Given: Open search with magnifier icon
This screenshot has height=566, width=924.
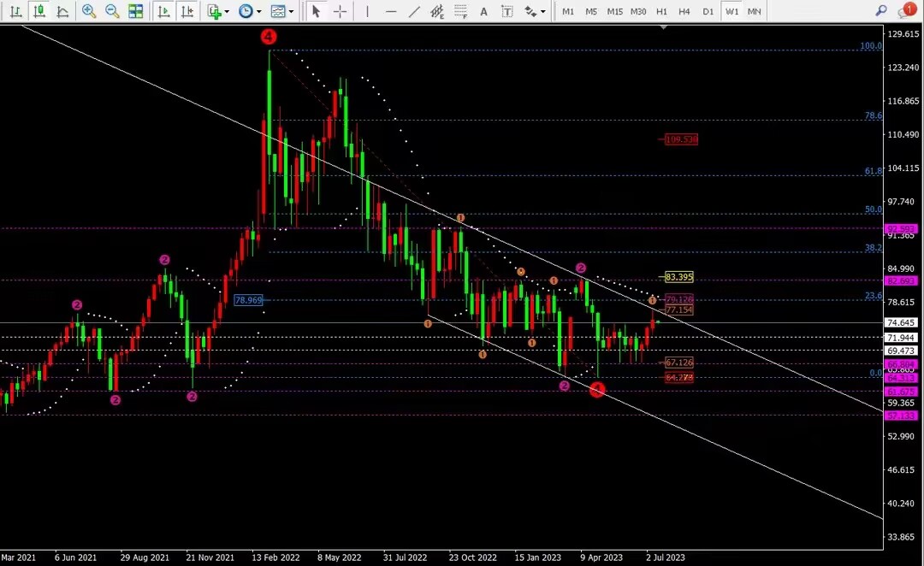Looking at the screenshot, I should [x=881, y=10].
